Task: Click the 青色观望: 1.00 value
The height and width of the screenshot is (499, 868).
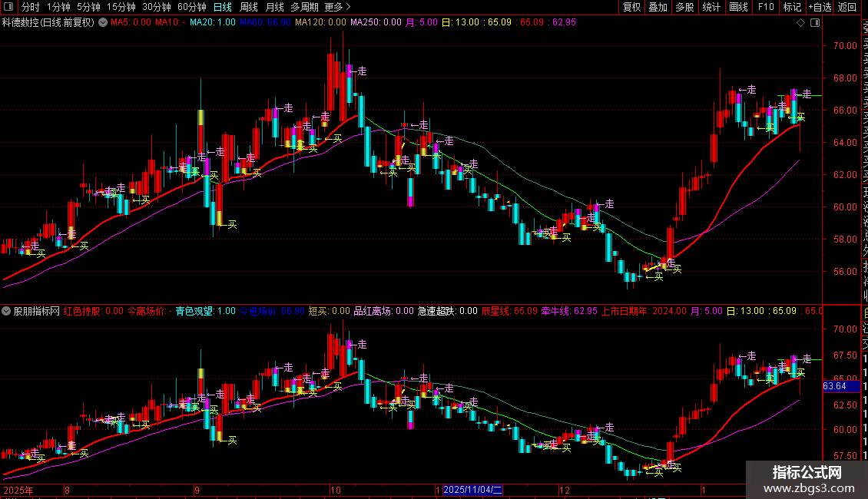Action: [x=206, y=311]
